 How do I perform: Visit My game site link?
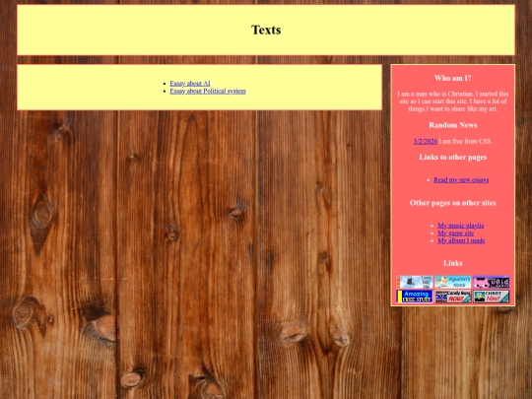[456, 233]
